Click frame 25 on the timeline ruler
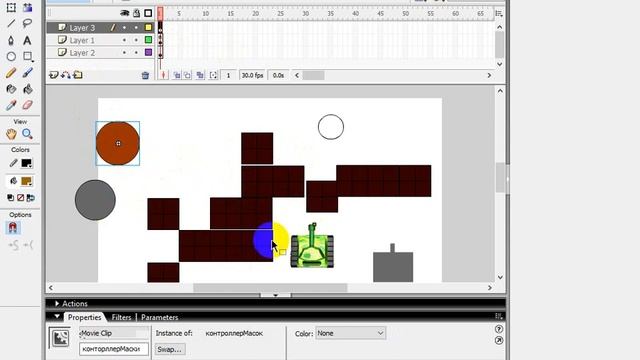Viewport: 640px width, 360px height. (280, 13)
